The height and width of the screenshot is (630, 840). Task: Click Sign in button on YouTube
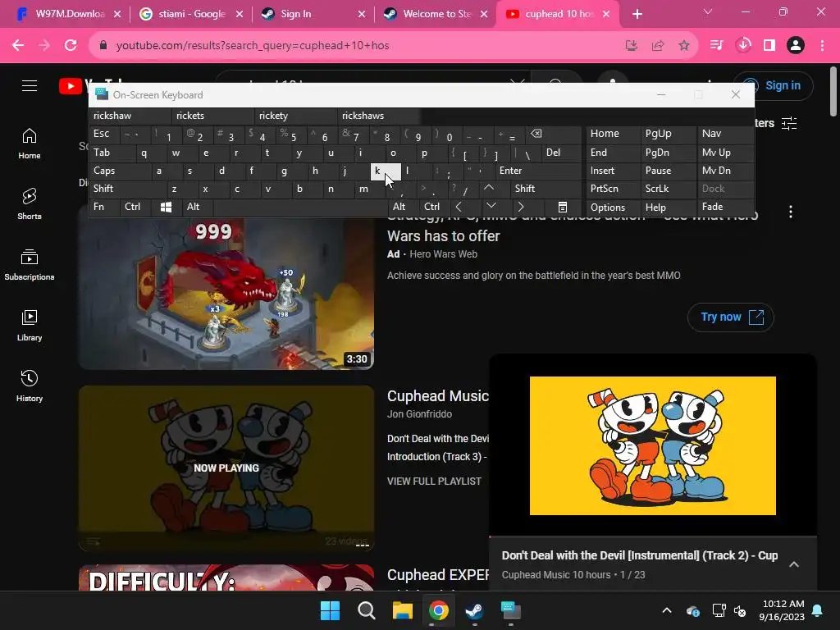tap(774, 85)
